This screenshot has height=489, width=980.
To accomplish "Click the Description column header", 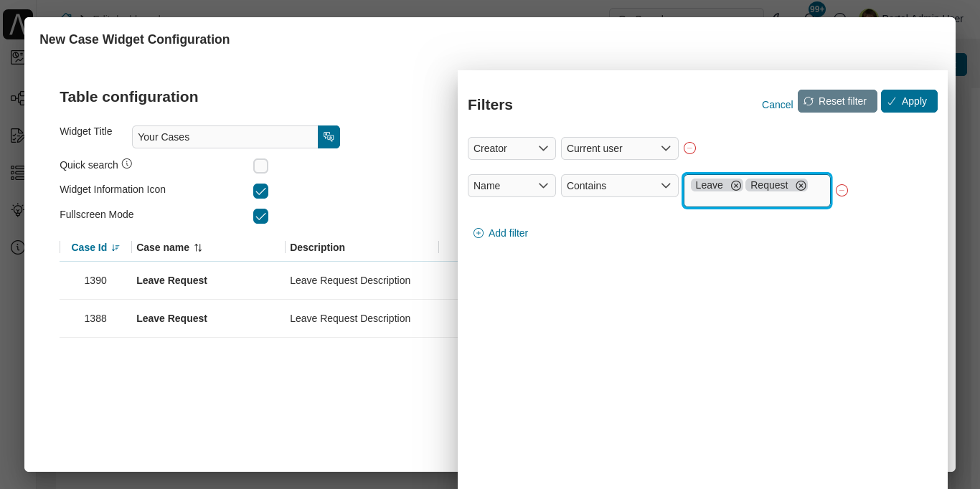I will [x=317, y=247].
